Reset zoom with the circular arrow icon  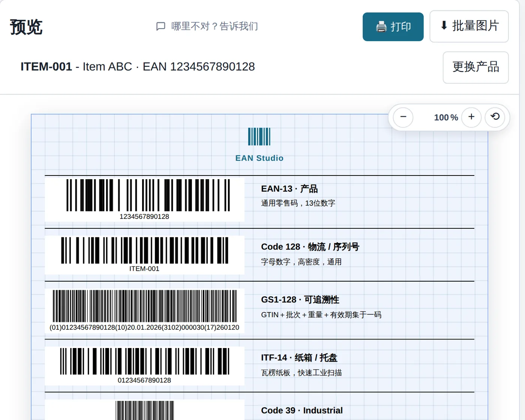[495, 117]
